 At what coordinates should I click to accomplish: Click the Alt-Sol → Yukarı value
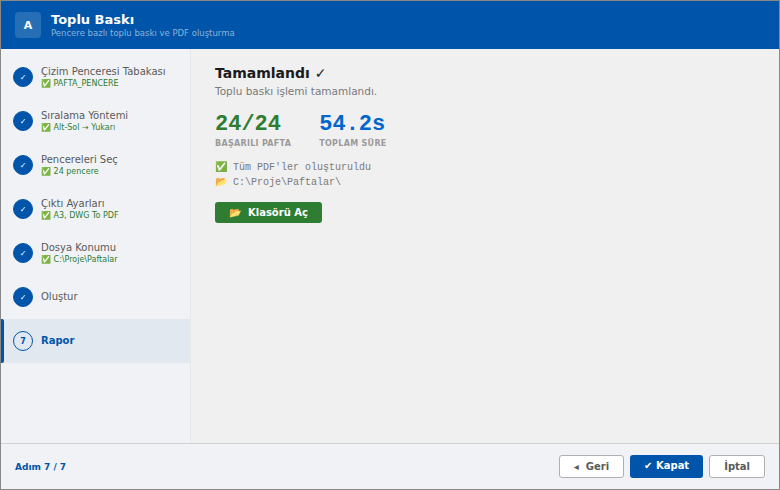[x=84, y=127]
